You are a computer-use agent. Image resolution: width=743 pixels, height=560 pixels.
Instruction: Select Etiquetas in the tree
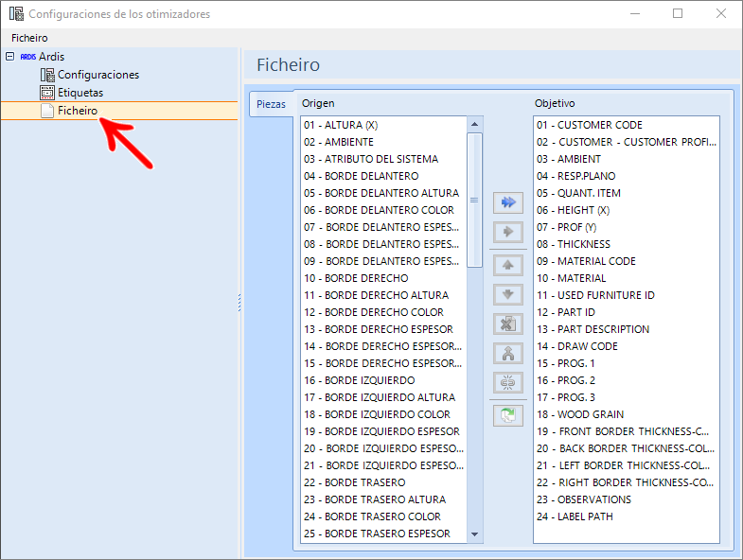80,93
